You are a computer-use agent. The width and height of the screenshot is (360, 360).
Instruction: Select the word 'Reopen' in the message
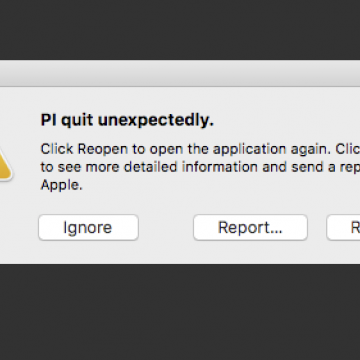pos(103,149)
